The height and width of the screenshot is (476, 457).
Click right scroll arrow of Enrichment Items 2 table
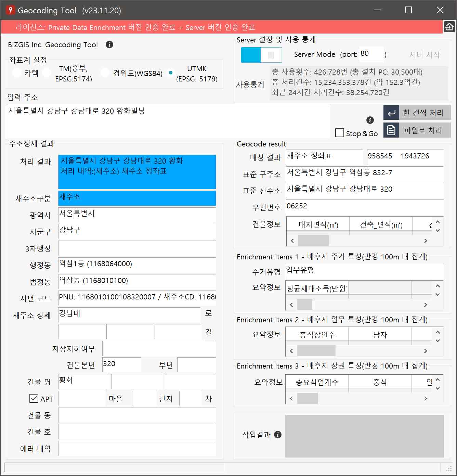[426, 351]
